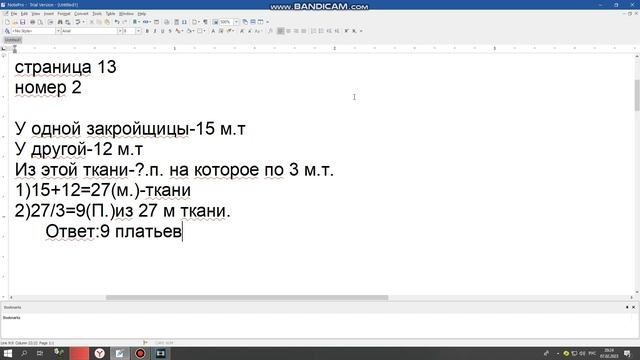The height and width of the screenshot is (360, 640).
Task: Cut selection with the scissors icon
Action: (91, 22)
